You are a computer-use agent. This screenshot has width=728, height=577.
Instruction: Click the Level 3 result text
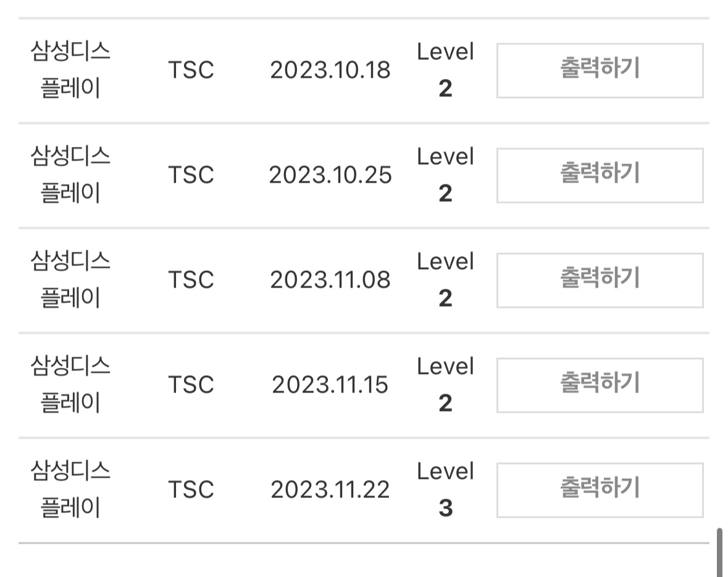tap(445, 490)
